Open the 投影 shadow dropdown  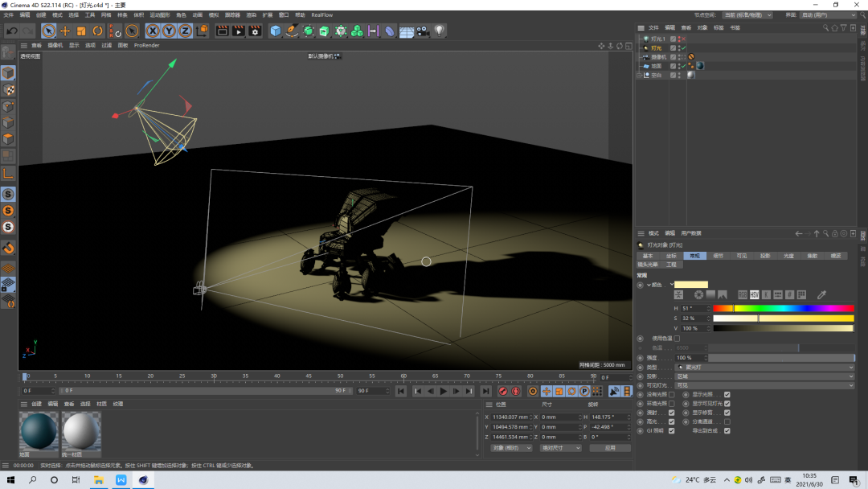coord(765,376)
